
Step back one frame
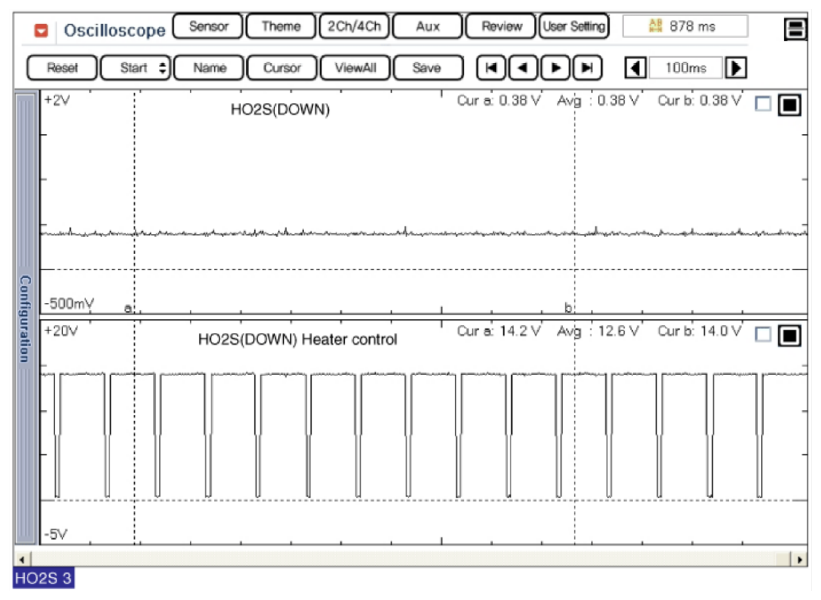coord(523,68)
